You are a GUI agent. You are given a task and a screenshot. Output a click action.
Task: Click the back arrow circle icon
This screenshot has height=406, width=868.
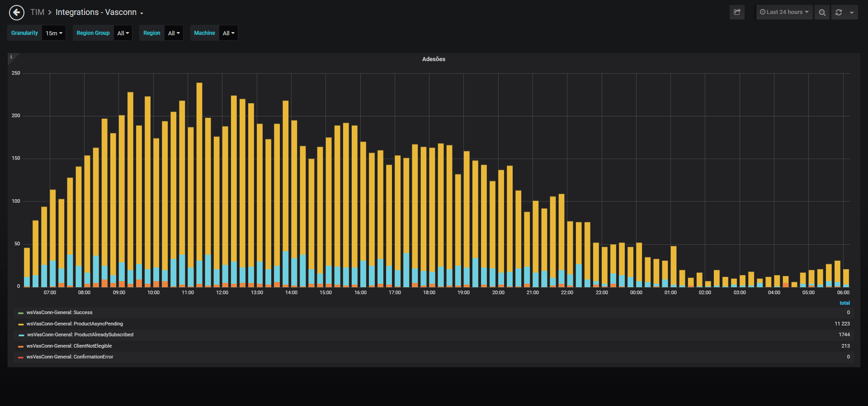(x=17, y=13)
